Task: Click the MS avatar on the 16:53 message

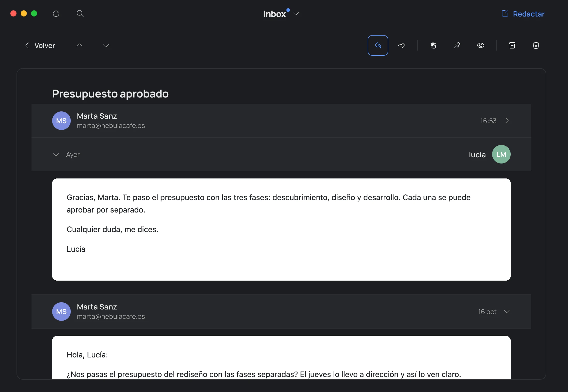Action: pyautogui.click(x=61, y=121)
